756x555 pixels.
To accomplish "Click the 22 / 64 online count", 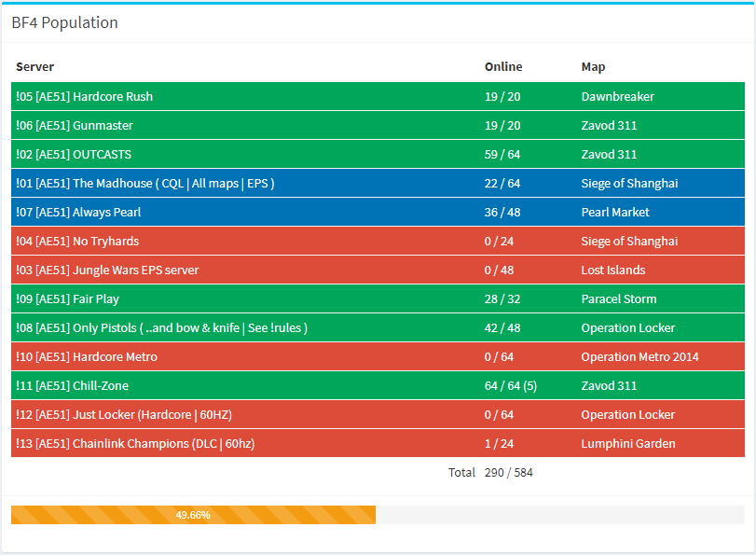I will pyautogui.click(x=502, y=184).
